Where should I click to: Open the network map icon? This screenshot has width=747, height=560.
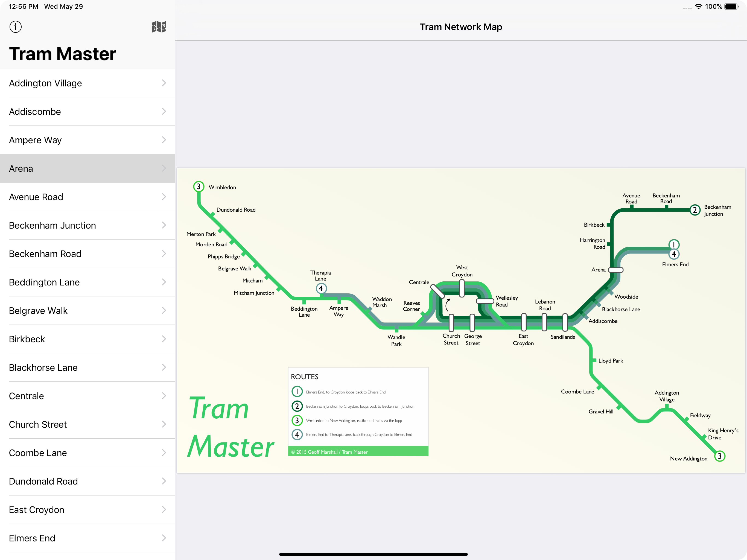point(159,27)
